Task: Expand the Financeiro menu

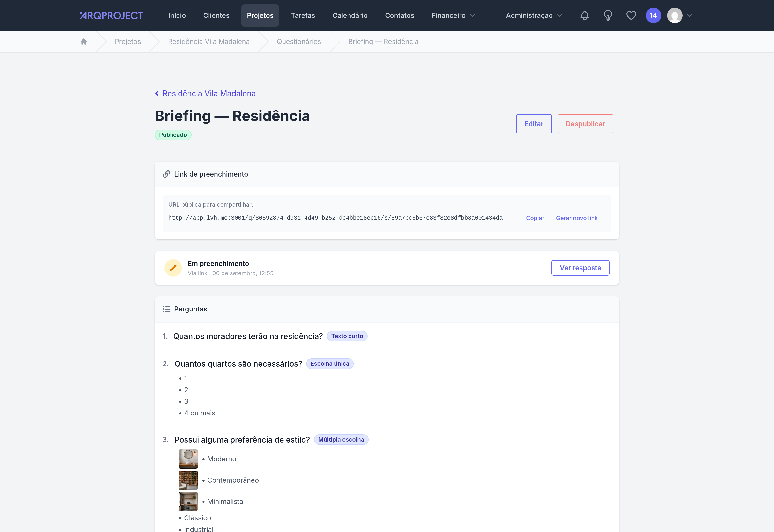Action: click(453, 15)
